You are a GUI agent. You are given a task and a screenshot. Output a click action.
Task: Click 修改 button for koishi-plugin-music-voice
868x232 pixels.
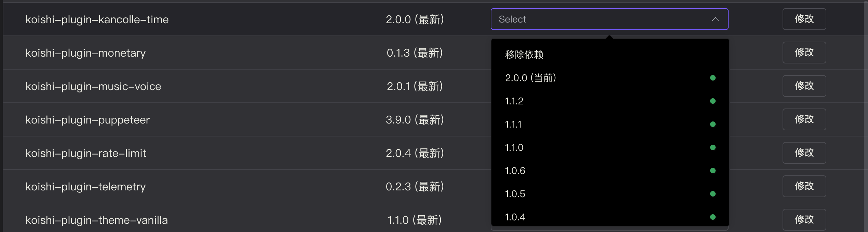(x=804, y=86)
